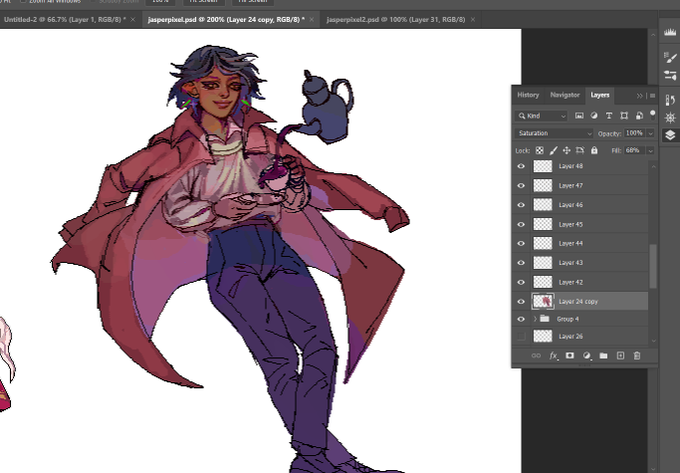This screenshot has width=680, height=473.
Task: Open the Saturation blend mode dropdown
Action: pos(554,133)
